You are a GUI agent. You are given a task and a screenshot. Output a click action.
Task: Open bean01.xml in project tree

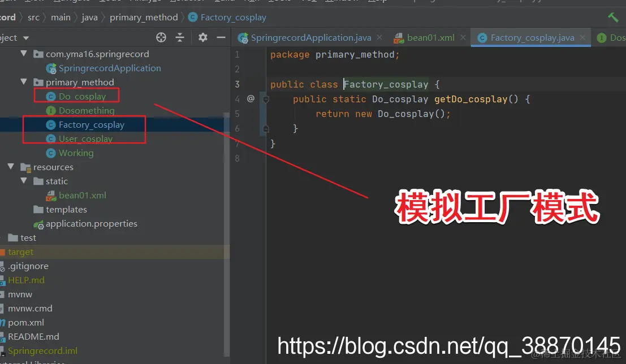(x=82, y=195)
